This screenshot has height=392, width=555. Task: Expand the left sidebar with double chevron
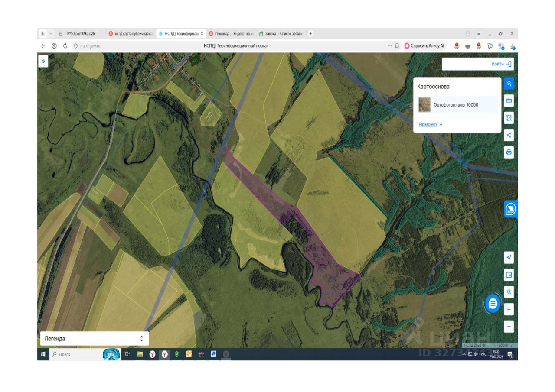point(43,62)
